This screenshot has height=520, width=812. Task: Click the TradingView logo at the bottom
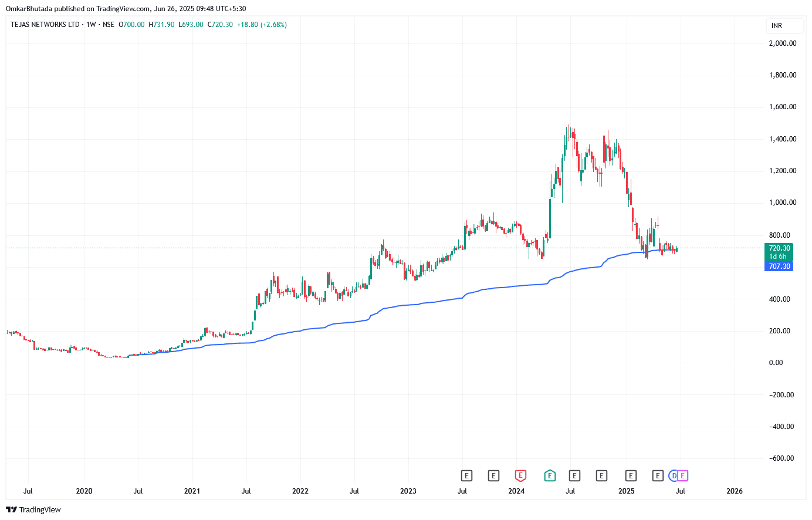tap(33, 509)
